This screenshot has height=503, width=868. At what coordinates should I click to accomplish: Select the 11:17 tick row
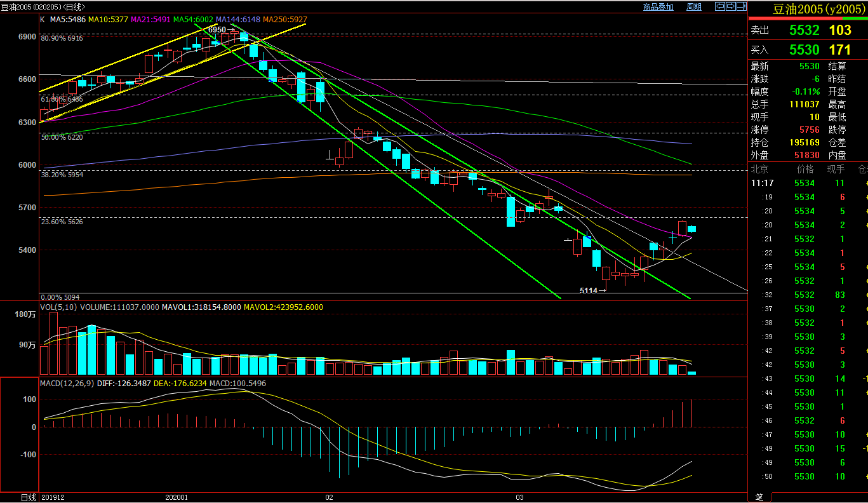(x=808, y=183)
